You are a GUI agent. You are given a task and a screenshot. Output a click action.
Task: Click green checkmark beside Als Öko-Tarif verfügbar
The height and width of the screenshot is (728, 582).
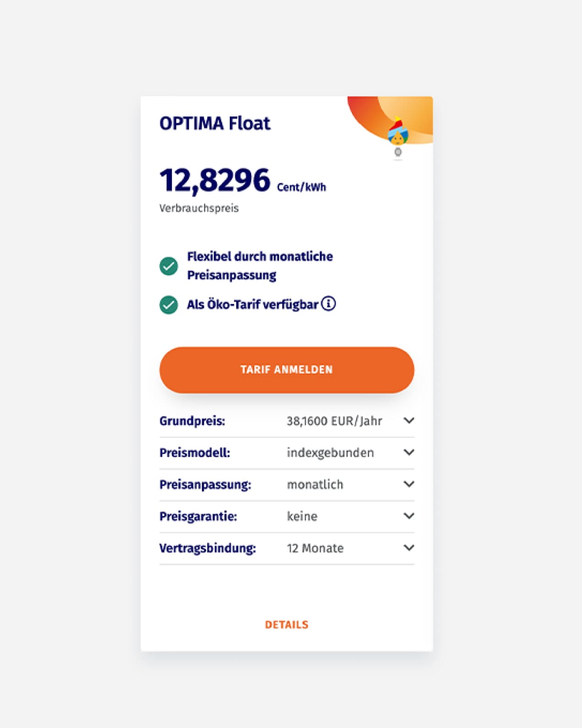click(169, 305)
